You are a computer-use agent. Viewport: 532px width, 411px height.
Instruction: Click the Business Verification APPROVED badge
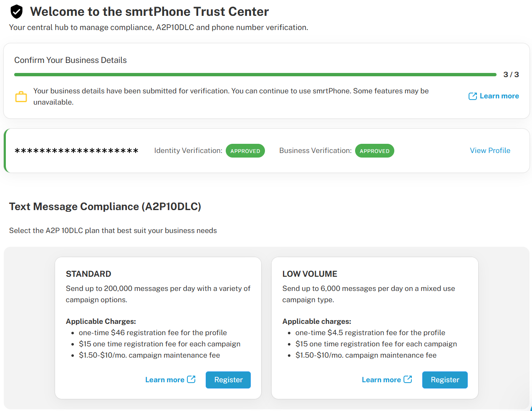(374, 151)
